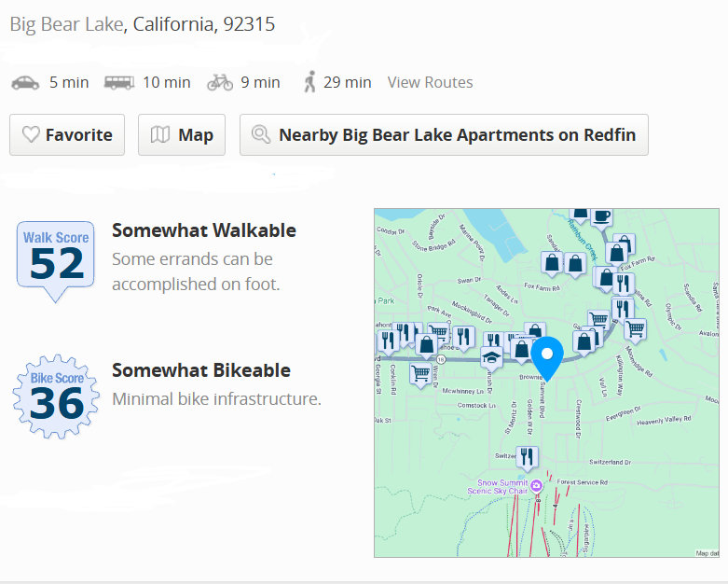This screenshot has height=584, width=728.
Task: Select shopping bag marker next to graduation cap
Action: [x=521, y=350]
